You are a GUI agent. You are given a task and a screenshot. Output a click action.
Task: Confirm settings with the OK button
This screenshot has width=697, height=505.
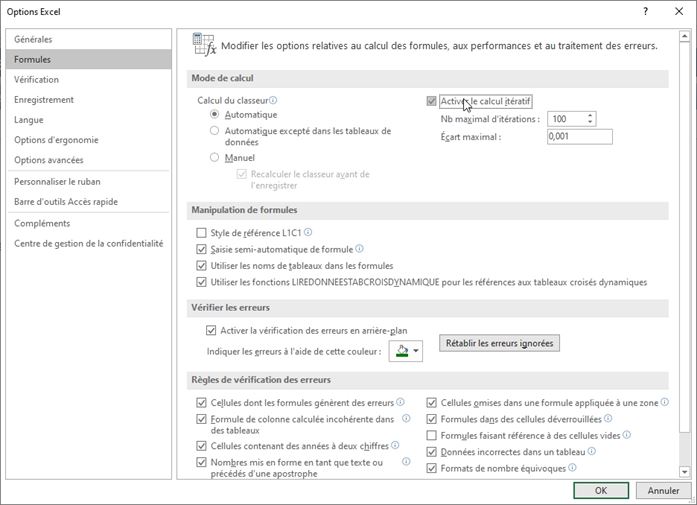pyautogui.click(x=601, y=490)
